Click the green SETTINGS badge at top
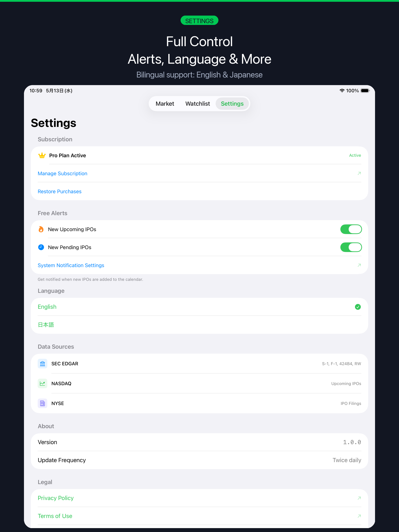The image size is (399, 532). click(199, 20)
